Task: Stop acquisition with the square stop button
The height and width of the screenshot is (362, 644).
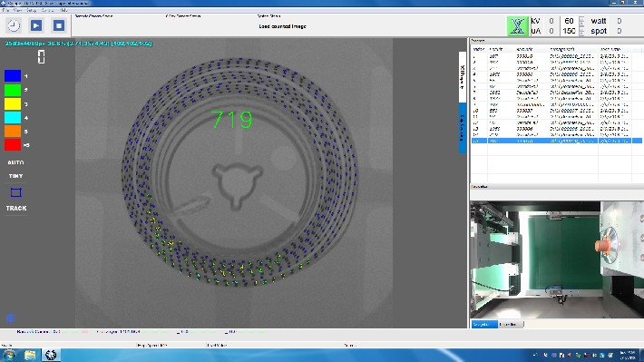Action: 59,25
